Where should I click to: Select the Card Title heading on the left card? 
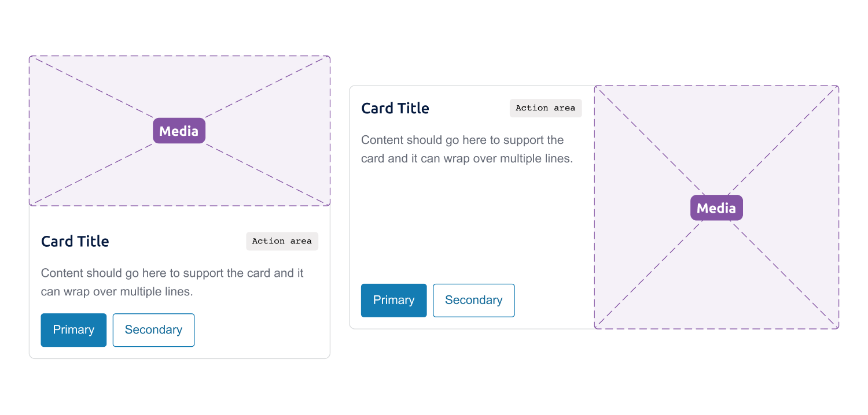[75, 241]
